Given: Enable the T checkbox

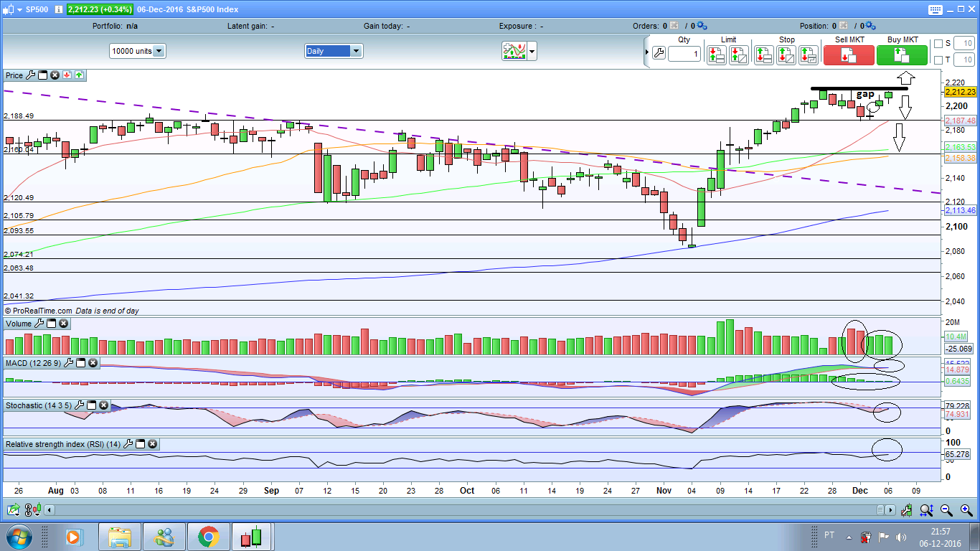Looking at the screenshot, I should (x=938, y=60).
